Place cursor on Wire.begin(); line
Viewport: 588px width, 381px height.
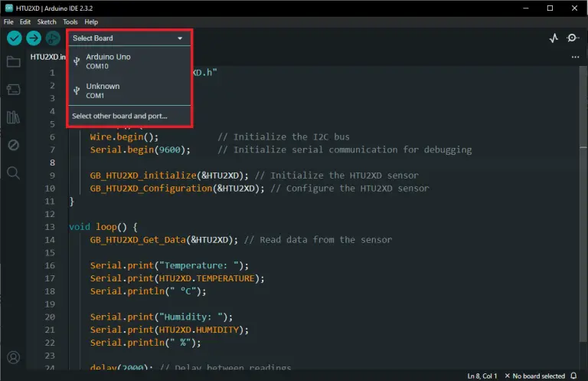[124, 136]
